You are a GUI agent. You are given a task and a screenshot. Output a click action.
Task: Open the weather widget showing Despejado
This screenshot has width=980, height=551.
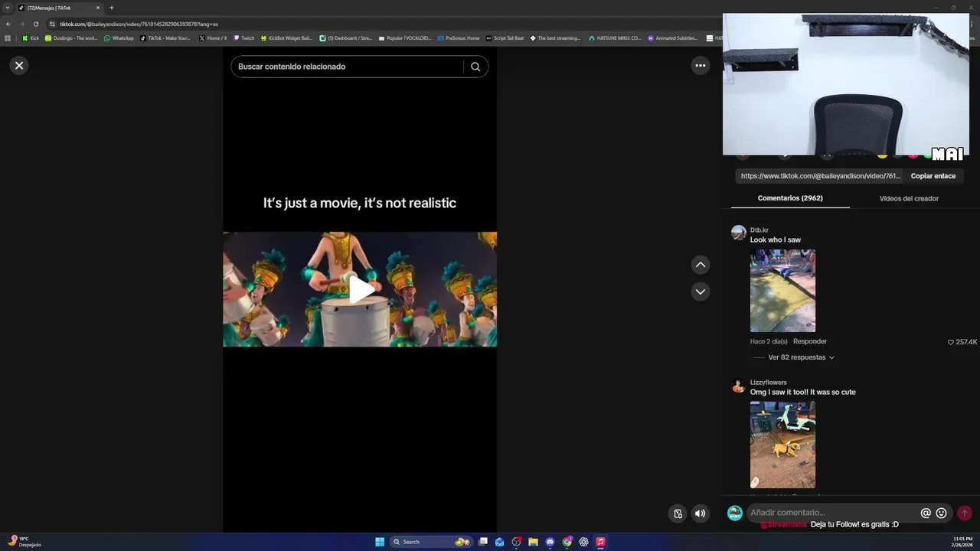point(24,542)
